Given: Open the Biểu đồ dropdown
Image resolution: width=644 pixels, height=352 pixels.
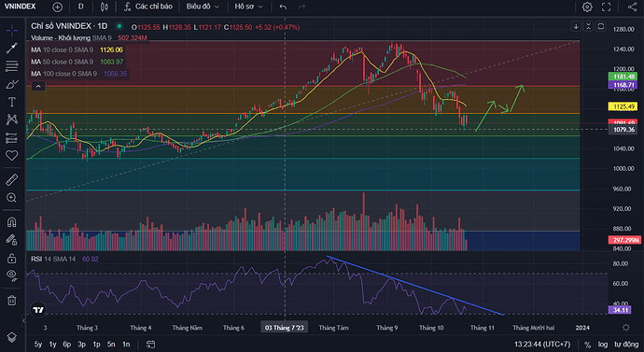Looking at the screenshot, I should [203, 7].
